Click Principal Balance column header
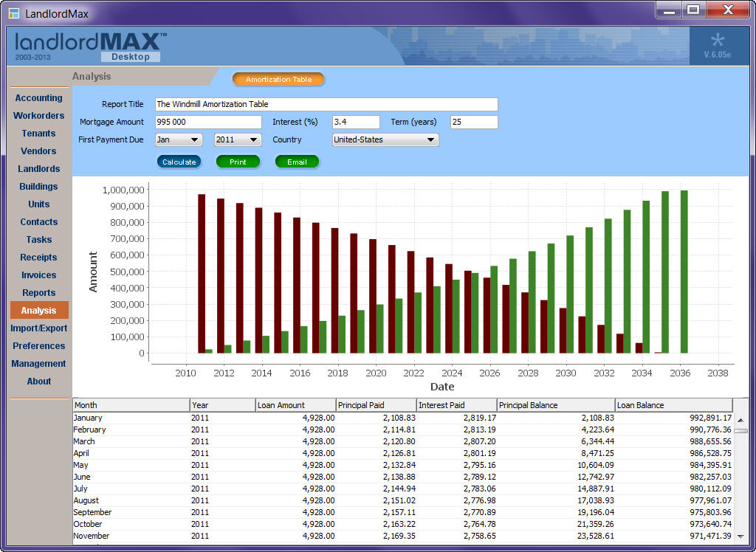Image resolution: width=756 pixels, height=552 pixels. 556,405
